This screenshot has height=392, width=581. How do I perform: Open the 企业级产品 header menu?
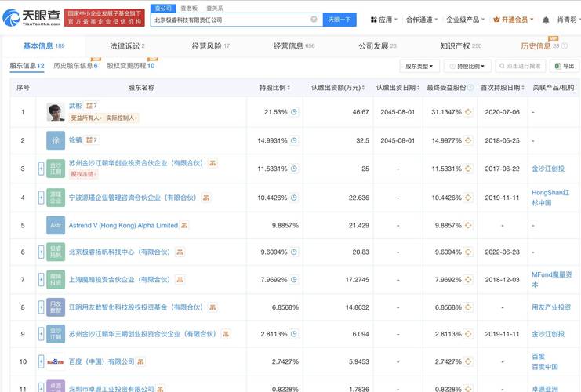coord(466,20)
